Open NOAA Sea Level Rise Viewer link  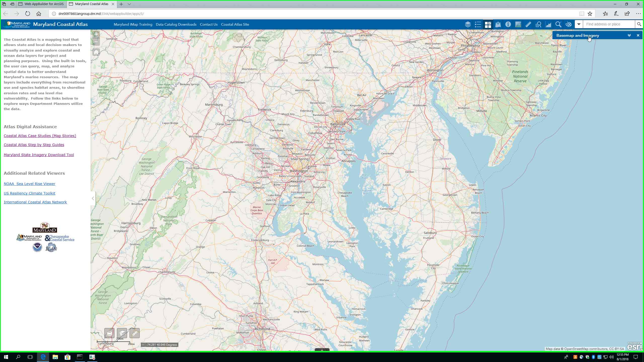[29, 184]
